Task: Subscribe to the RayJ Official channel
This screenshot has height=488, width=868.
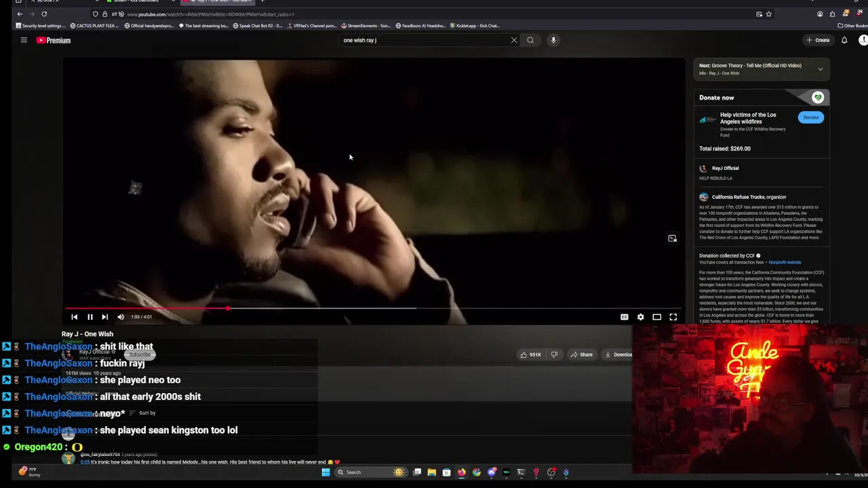Action: [x=140, y=354]
